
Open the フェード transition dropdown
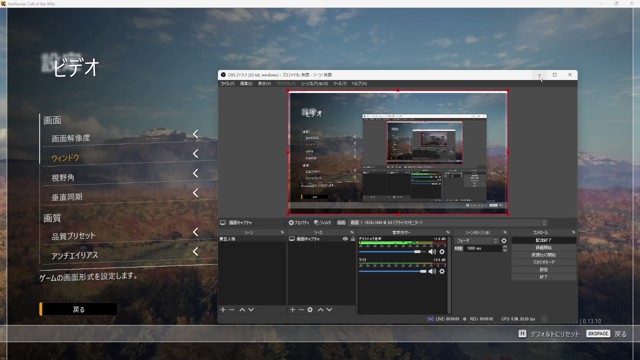[477, 241]
